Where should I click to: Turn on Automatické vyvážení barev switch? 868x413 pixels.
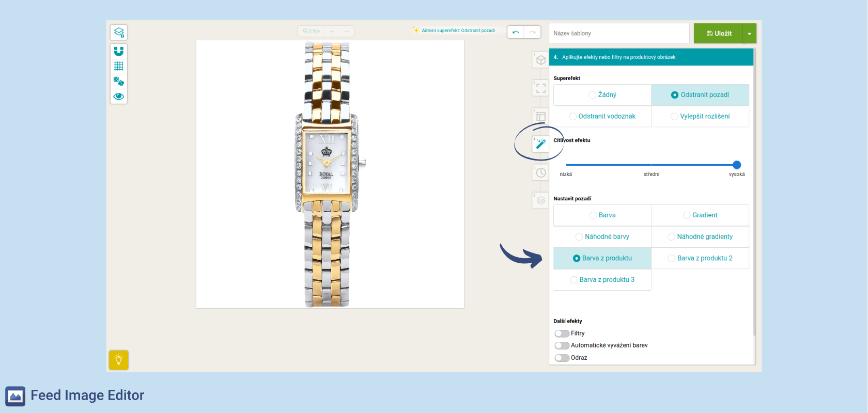[x=562, y=345]
